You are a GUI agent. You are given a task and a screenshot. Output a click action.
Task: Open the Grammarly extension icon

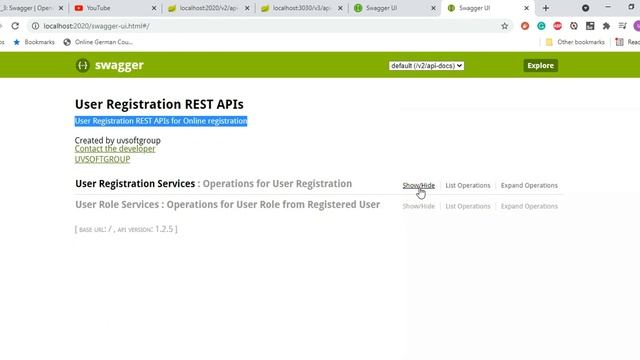click(541, 26)
